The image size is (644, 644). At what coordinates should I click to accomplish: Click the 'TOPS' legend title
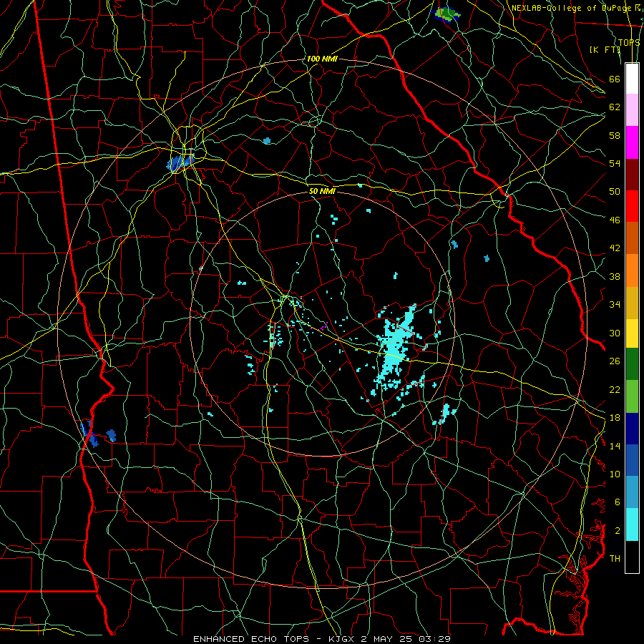click(629, 43)
